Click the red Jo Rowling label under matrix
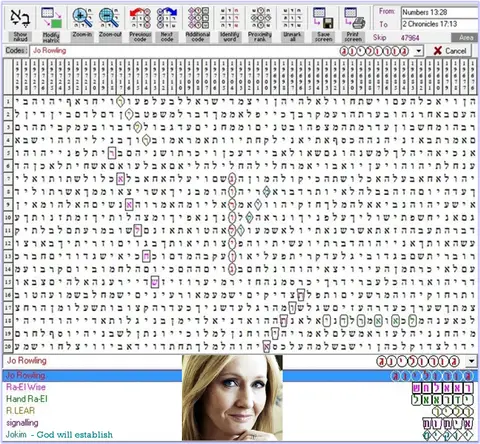The width and height of the screenshot is (480, 444). [27, 361]
